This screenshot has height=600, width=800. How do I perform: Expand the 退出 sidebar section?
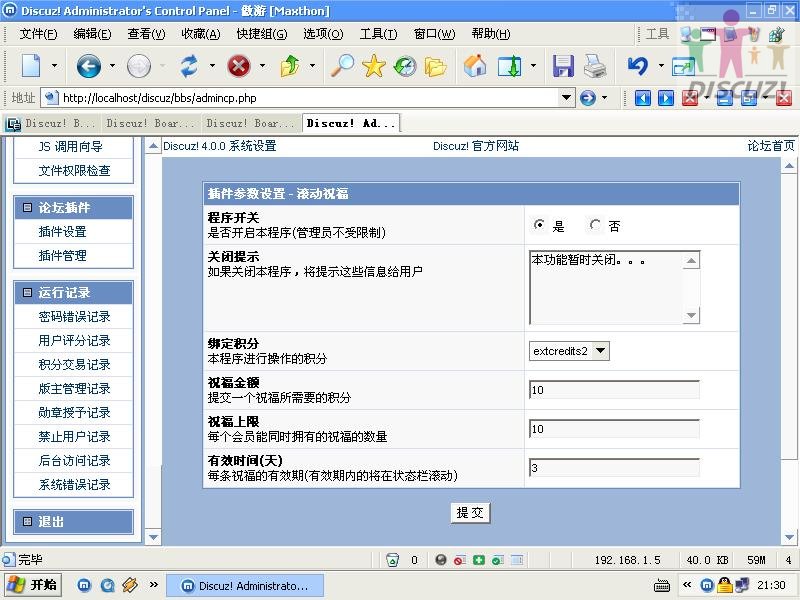pyautogui.click(x=28, y=521)
